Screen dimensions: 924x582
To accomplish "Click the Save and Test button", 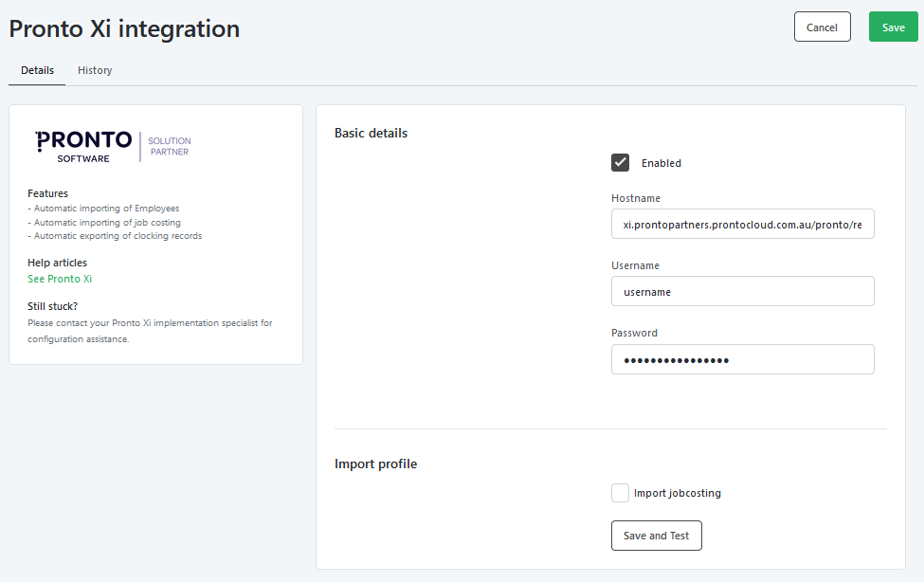I will click(x=657, y=536).
